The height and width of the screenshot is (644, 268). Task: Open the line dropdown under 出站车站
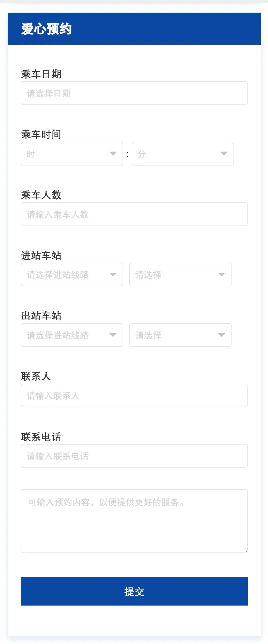(x=72, y=335)
